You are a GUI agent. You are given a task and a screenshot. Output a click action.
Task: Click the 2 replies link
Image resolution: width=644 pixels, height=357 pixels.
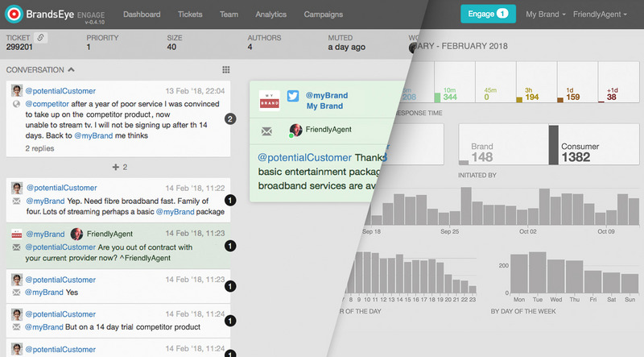click(39, 148)
